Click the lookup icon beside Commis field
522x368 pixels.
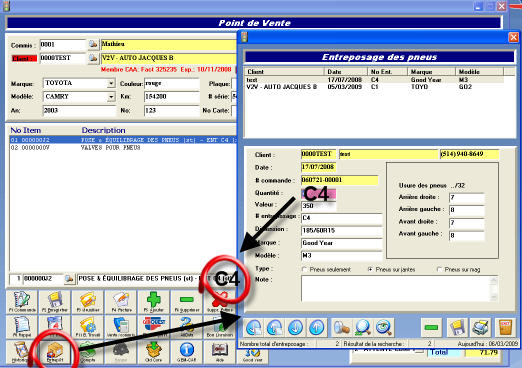(x=93, y=44)
